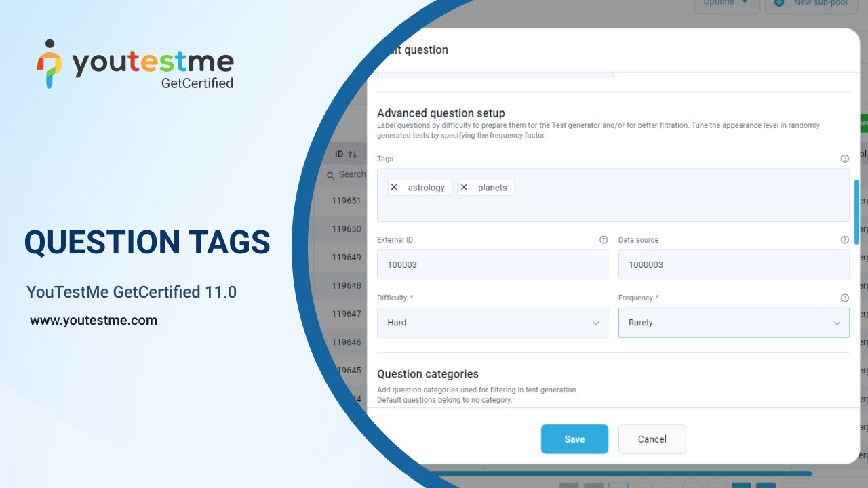This screenshot has width=868, height=488.
Task: Select the planets tag label
Action: pyautogui.click(x=492, y=188)
